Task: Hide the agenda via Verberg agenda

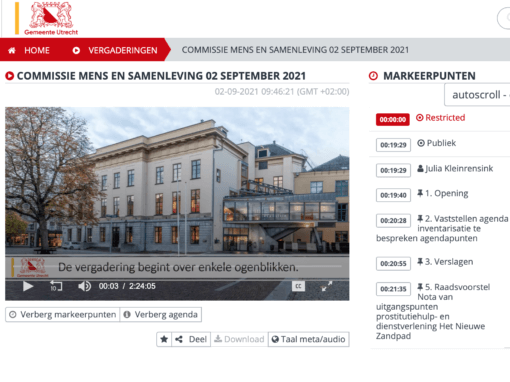Action: tap(161, 314)
